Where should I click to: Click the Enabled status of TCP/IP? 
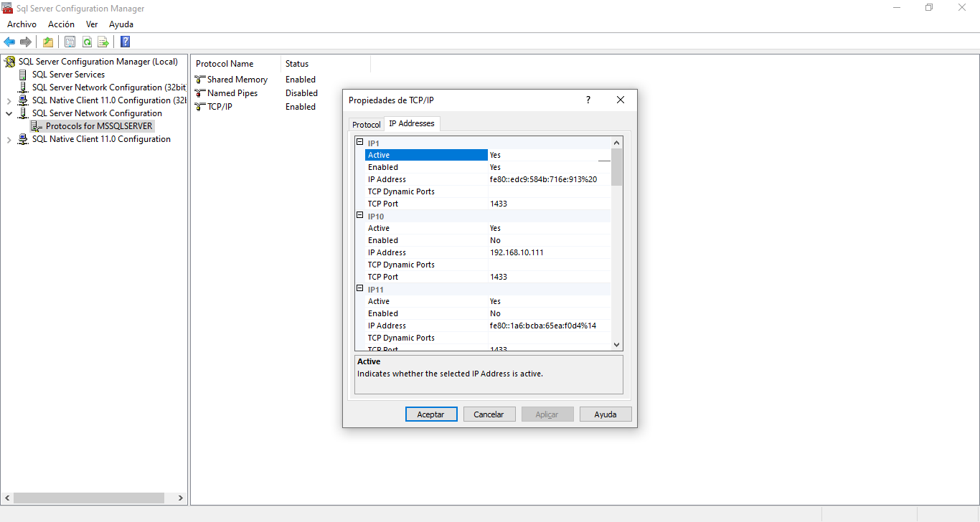pyautogui.click(x=301, y=107)
